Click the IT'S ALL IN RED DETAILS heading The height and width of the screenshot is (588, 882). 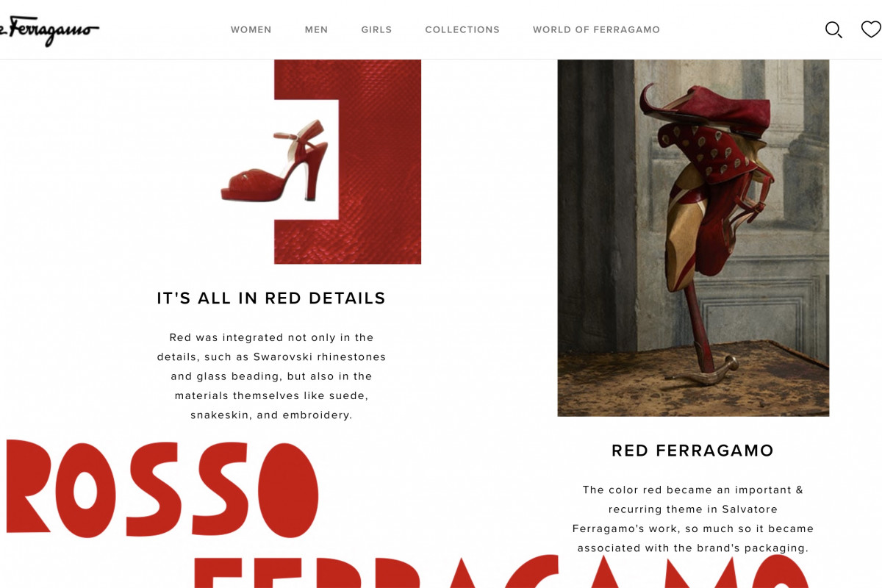pyautogui.click(x=271, y=298)
